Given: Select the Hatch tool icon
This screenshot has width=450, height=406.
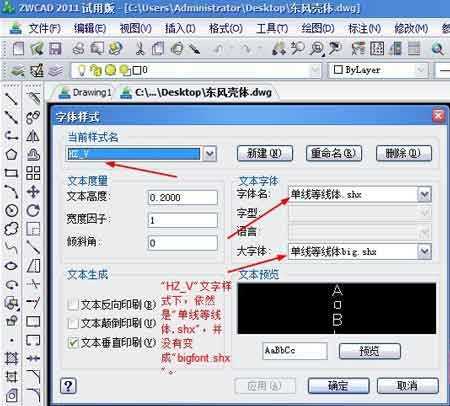Looking at the screenshot, I should [11, 359].
